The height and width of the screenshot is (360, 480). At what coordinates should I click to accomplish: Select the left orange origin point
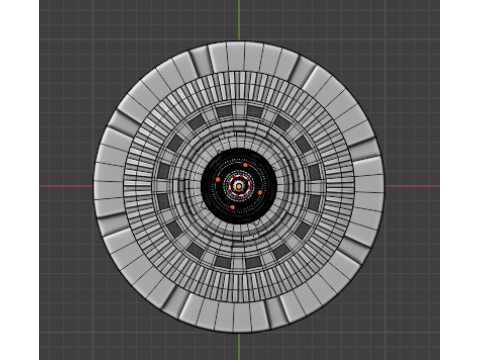[218, 179]
